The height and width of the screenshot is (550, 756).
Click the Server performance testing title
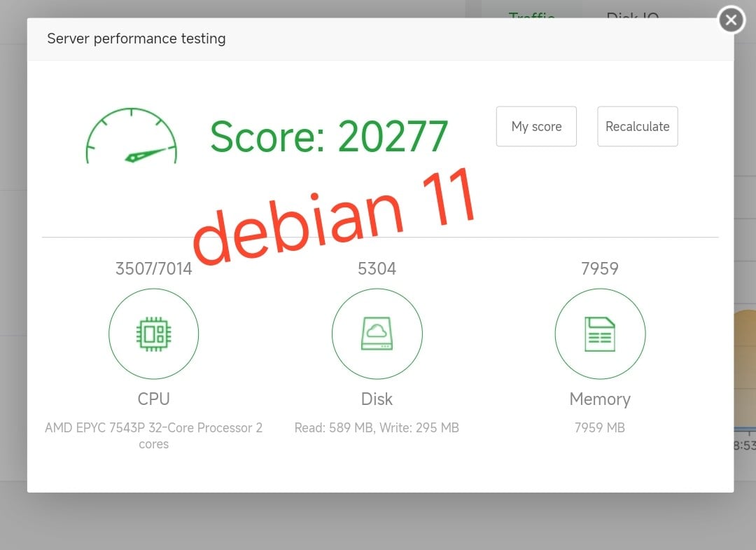tap(136, 39)
